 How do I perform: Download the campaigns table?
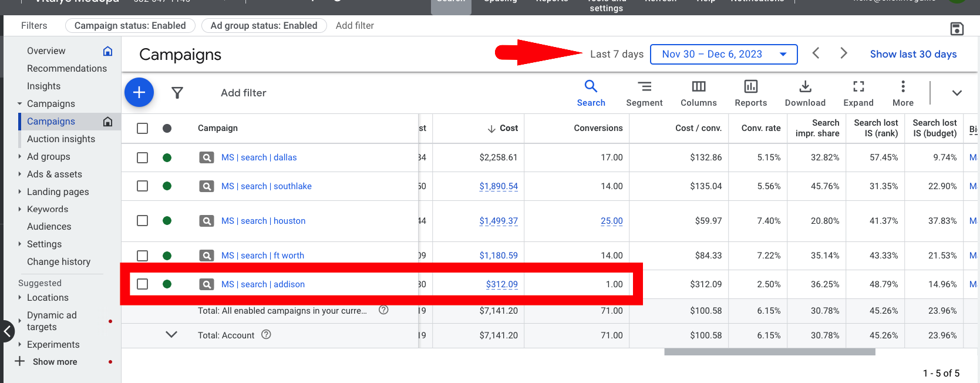click(805, 93)
